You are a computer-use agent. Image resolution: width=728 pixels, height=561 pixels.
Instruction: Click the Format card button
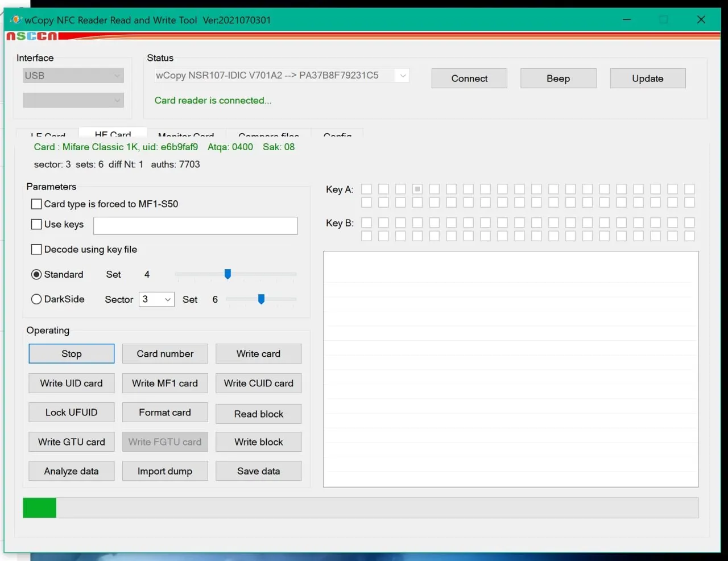(165, 412)
